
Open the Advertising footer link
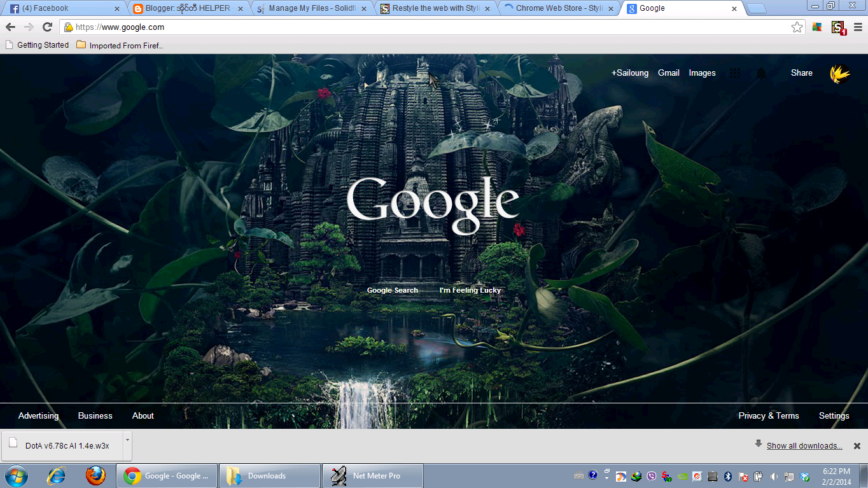[38, 415]
